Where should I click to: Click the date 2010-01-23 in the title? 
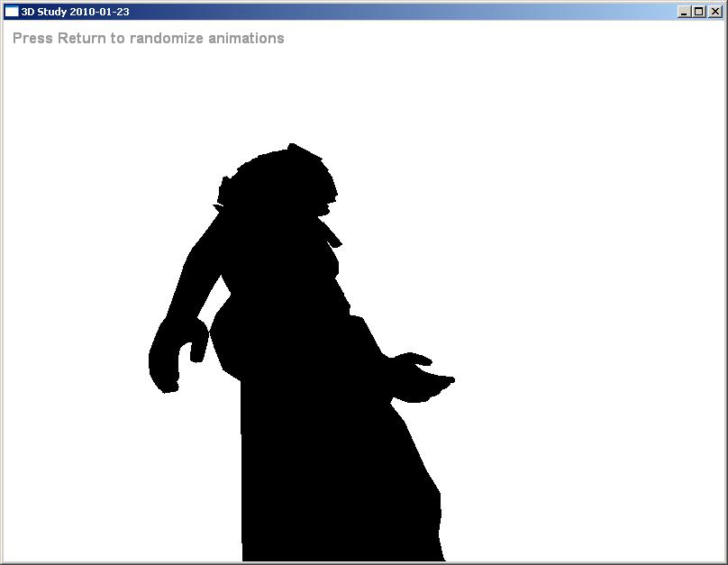[100, 12]
